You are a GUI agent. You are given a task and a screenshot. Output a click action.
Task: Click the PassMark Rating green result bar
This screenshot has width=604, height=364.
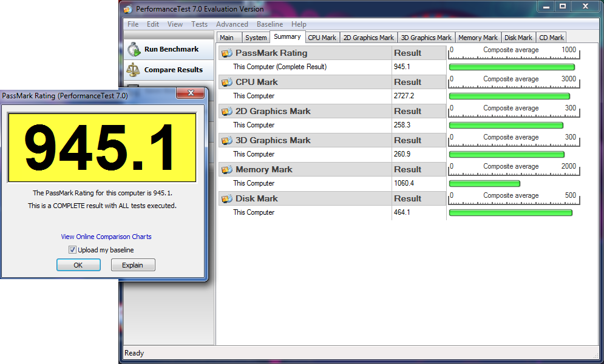[x=512, y=67]
